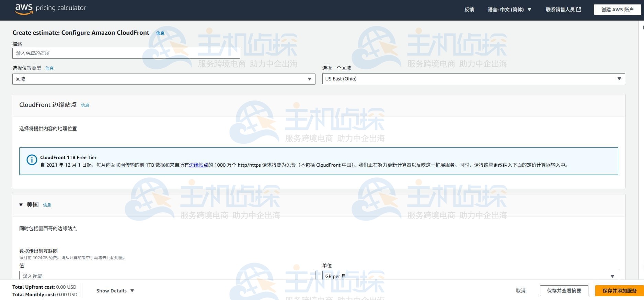Click 信息 link beside 选择位置类型
Viewport: 644px width, 300px height.
click(x=49, y=68)
